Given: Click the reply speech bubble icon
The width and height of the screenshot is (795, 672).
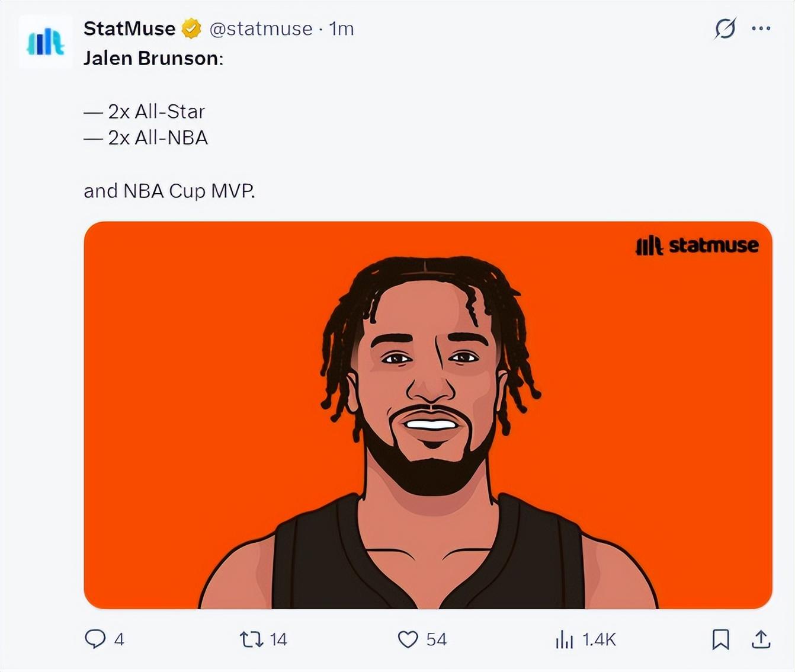Looking at the screenshot, I should (x=95, y=639).
